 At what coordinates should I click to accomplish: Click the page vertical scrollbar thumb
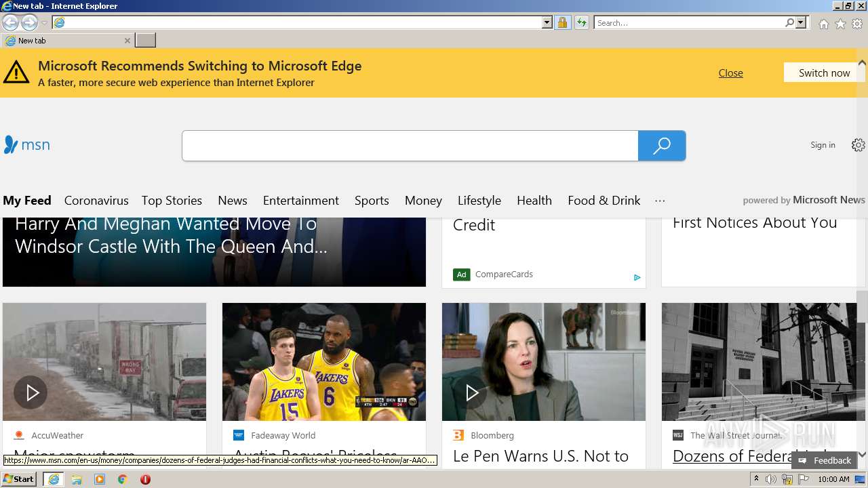pos(862,308)
